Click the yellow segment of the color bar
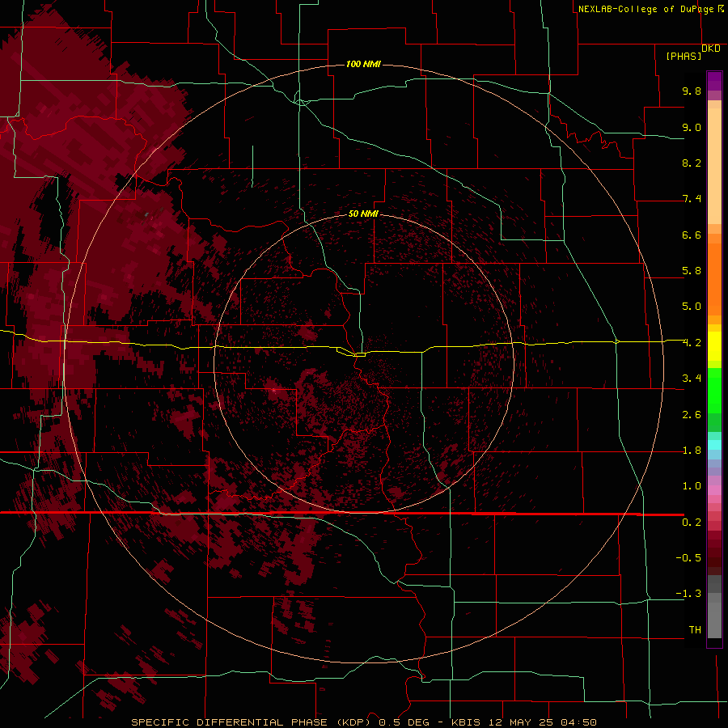The height and width of the screenshot is (728, 728). 714,346
